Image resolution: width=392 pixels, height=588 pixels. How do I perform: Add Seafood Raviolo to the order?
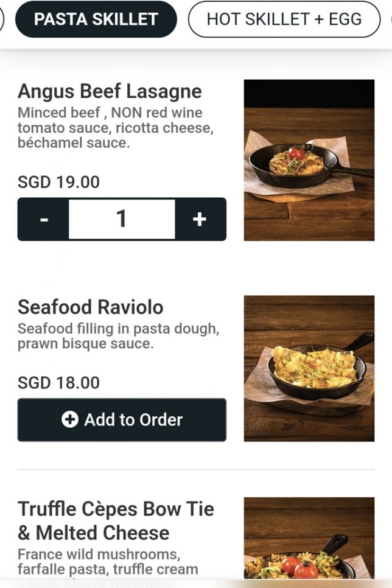tap(122, 419)
